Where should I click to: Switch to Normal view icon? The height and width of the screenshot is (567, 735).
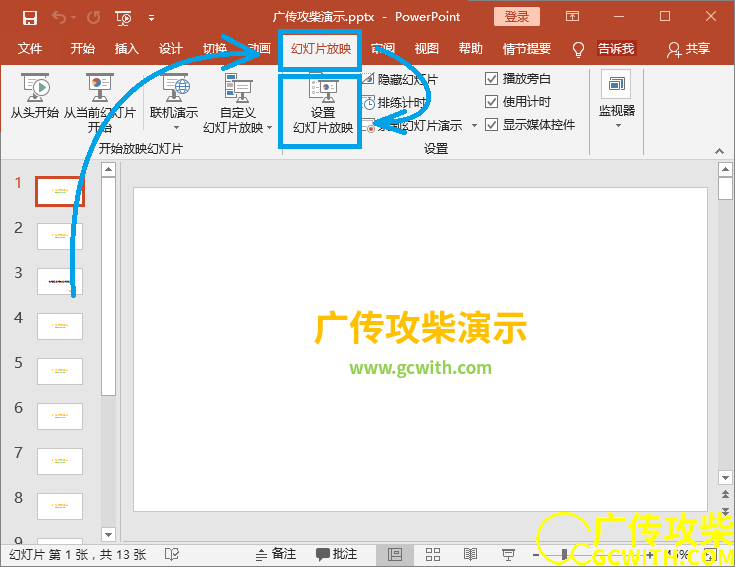(x=395, y=555)
